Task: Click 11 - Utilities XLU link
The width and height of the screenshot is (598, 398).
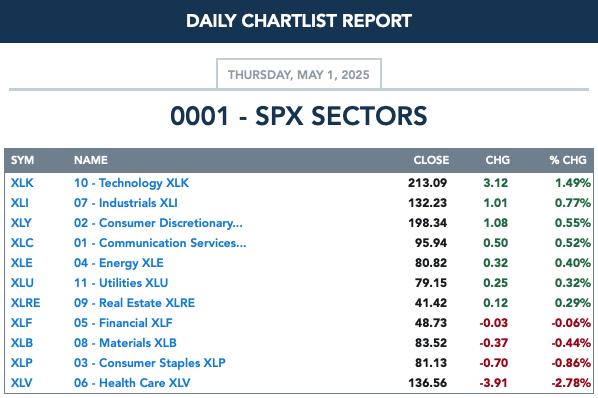Action: pos(121,283)
